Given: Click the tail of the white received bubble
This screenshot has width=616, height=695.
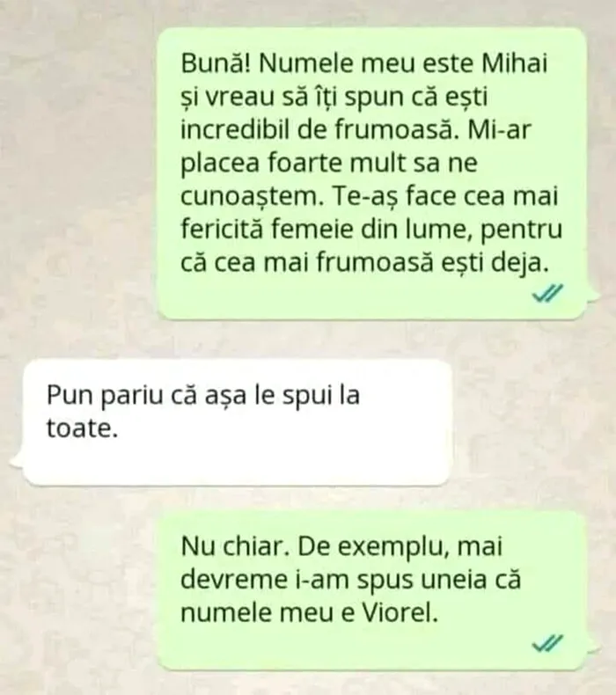Looking at the screenshot, I should [x=17, y=460].
